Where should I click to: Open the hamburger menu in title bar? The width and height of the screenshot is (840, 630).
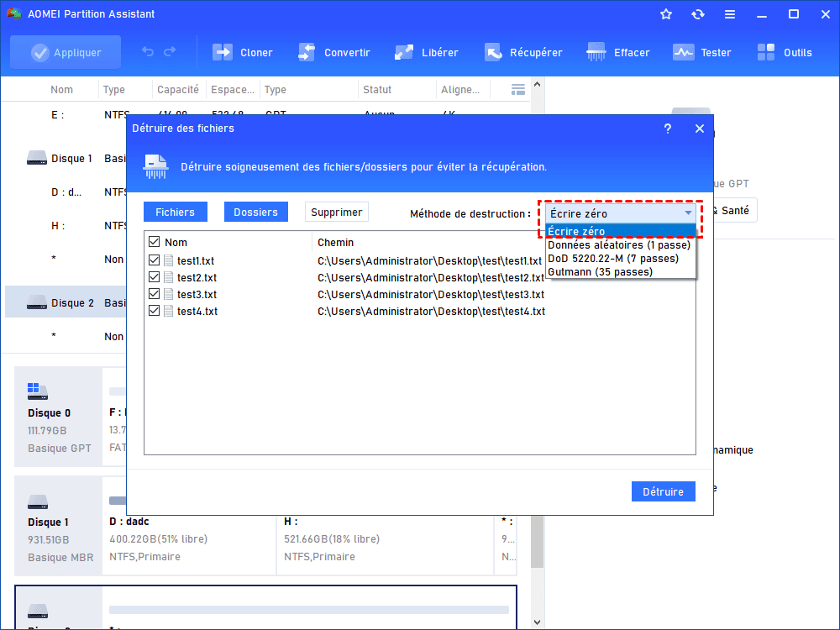click(730, 14)
